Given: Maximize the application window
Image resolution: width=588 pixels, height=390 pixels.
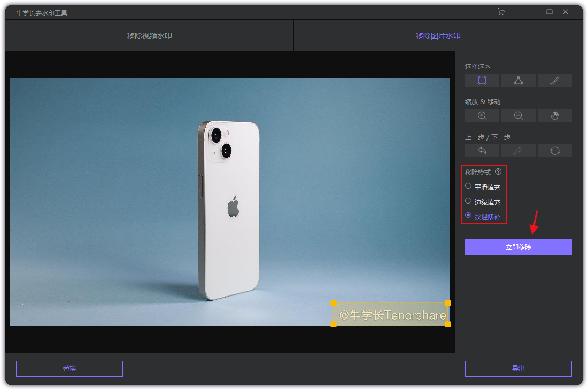Looking at the screenshot, I should tap(550, 12).
